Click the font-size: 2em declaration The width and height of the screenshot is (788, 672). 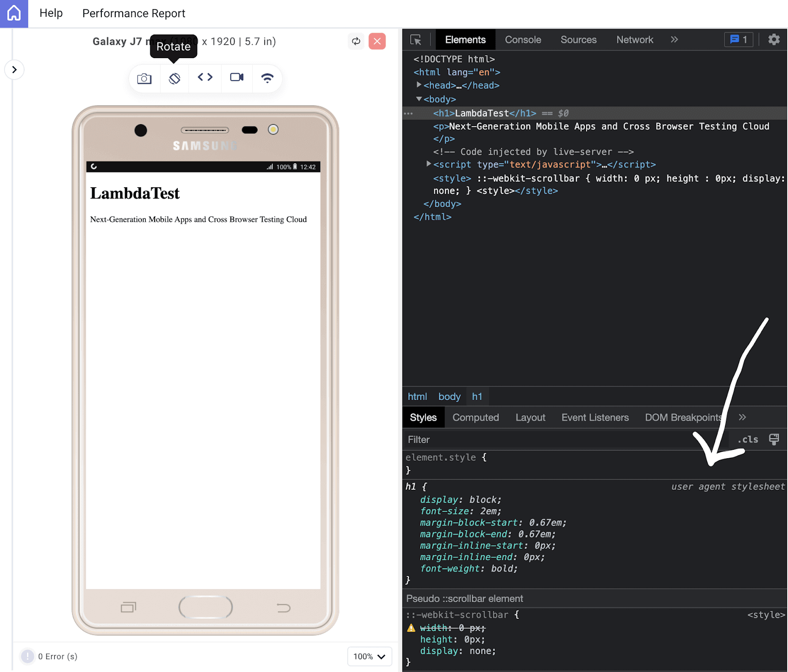pos(460,511)
